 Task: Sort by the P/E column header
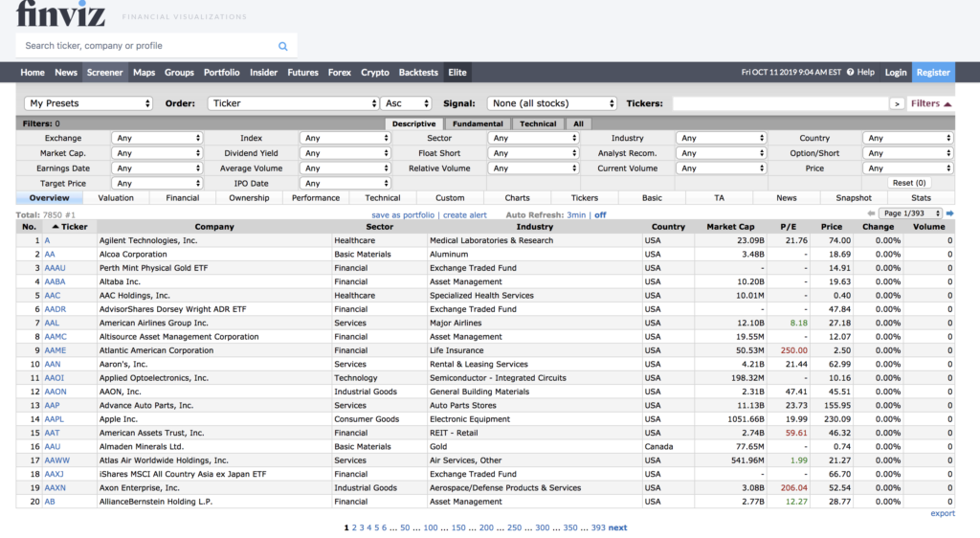(x=789, y=227)
